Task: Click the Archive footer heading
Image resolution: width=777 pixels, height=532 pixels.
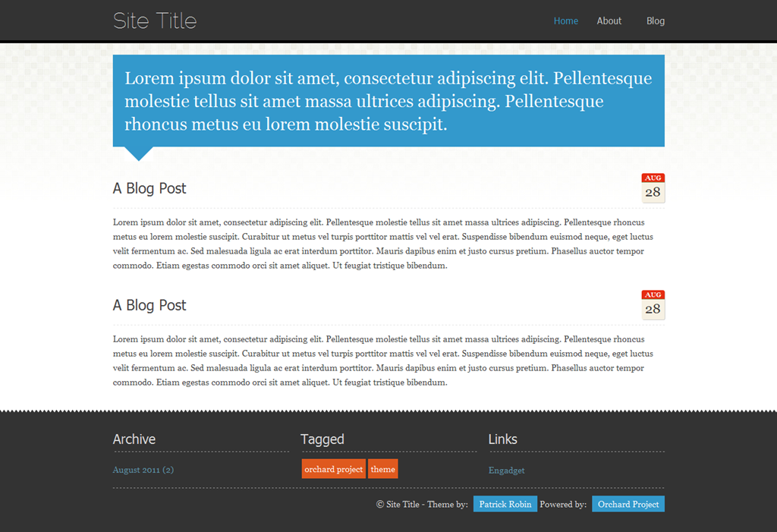Action: [x=134, y=439]
